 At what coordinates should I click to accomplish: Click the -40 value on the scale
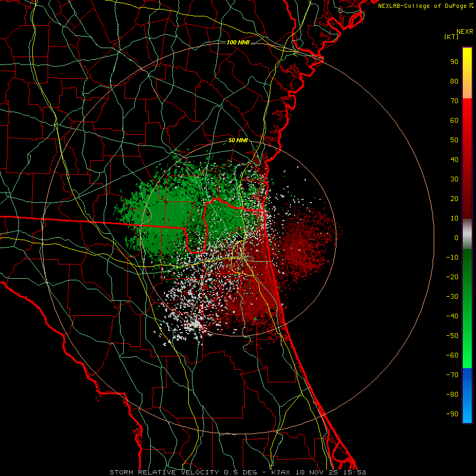452,316
